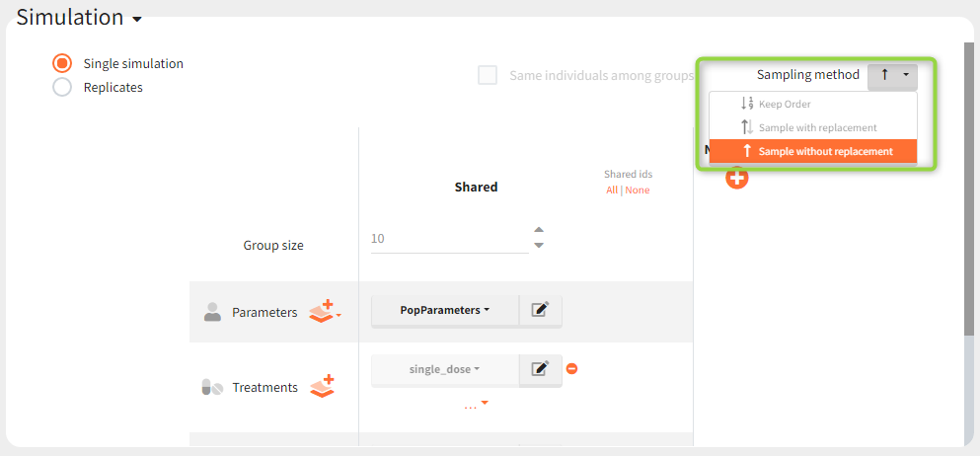This screenshot has height=456, width=980.
Task: Check Same individuals among groups
Action: tap(488, 75)
